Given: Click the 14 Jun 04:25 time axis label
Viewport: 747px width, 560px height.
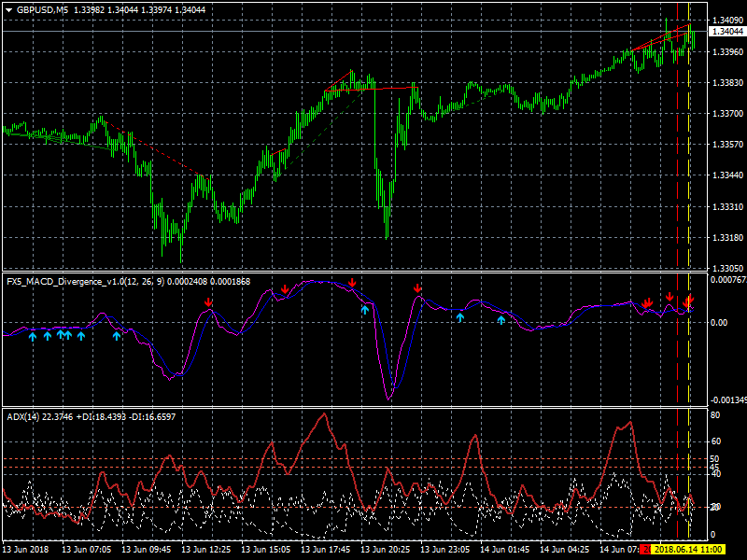Looking at the screenshot, I should [564, 549].
